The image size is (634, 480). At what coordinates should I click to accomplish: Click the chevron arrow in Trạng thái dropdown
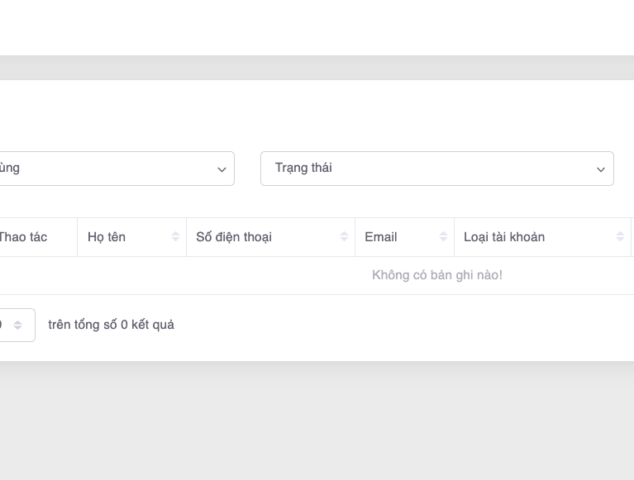coord(600,169)
